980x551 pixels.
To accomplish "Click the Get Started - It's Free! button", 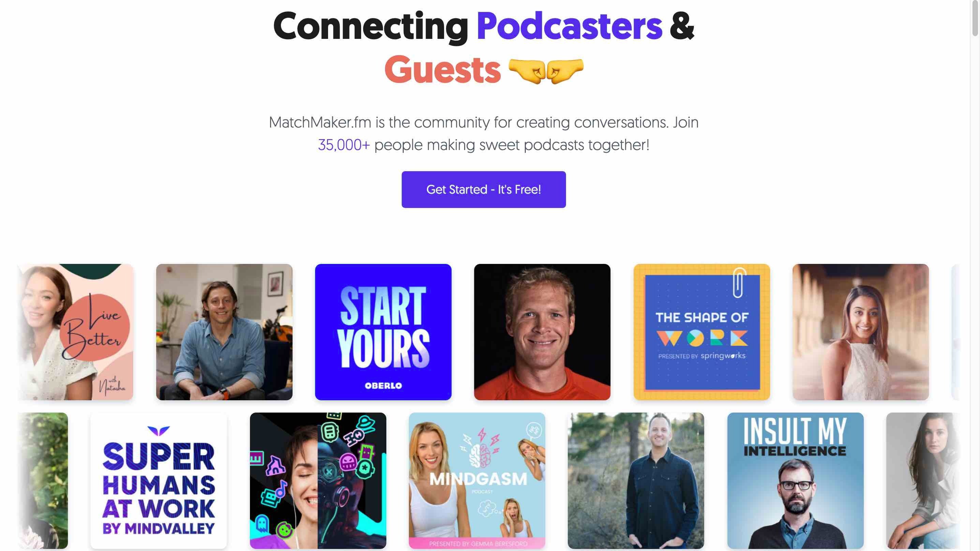I will tap(484, 190).
